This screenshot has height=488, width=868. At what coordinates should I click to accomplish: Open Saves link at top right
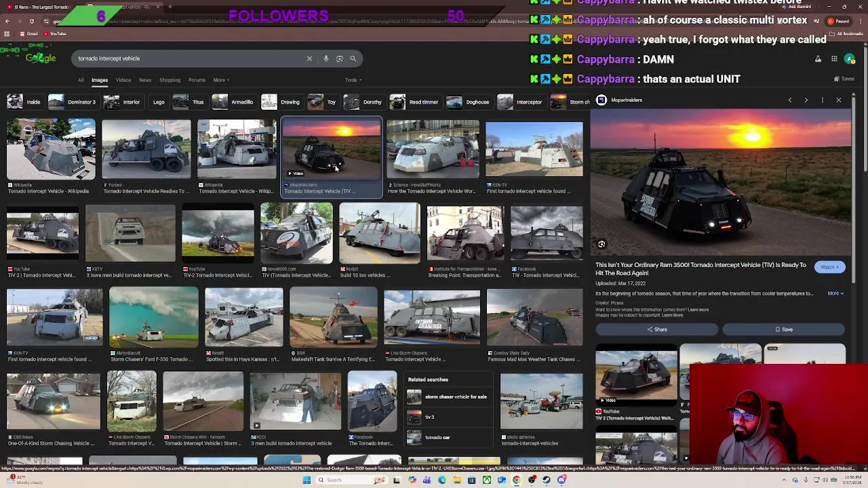click(844, 79)
